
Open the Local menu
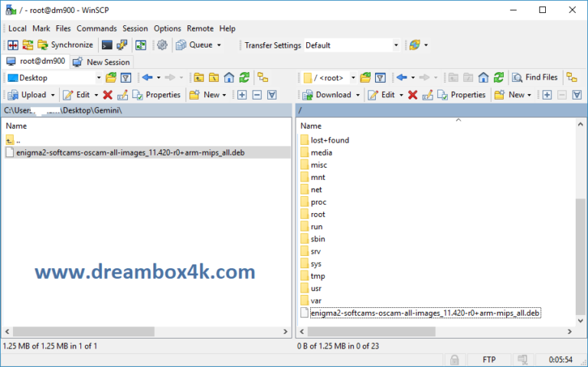tap(18, 28)
